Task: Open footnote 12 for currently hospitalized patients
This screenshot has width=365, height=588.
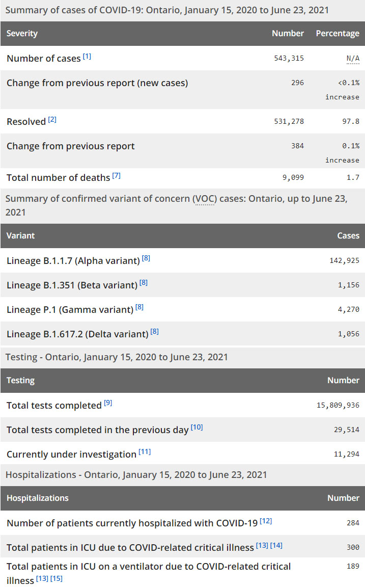Action: (x=266, y=521)
